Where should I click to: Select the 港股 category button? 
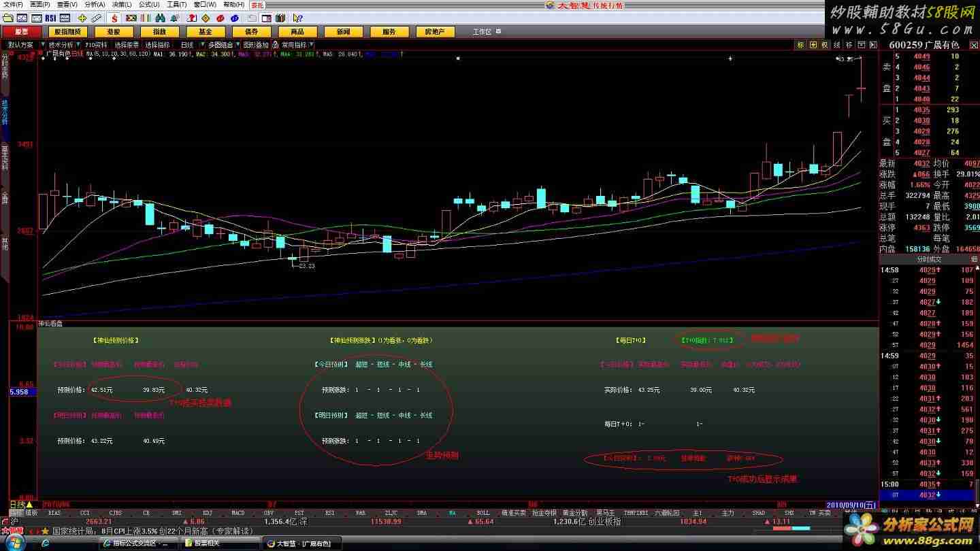[114, 32]
